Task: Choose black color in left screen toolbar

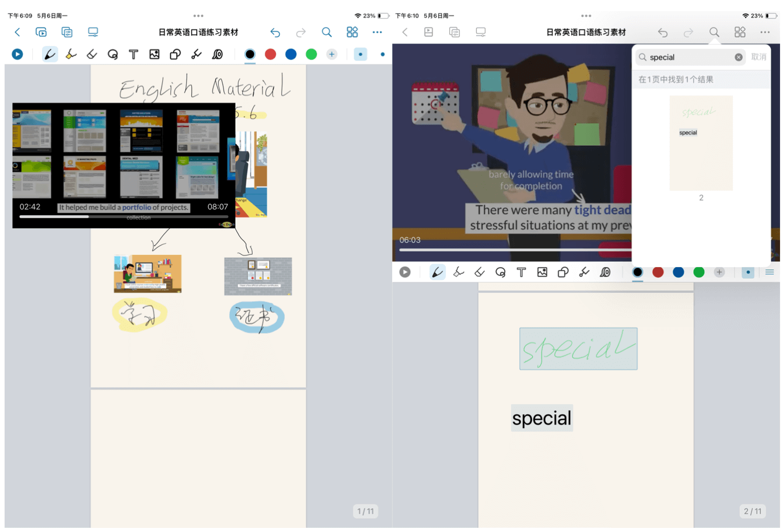Action: click(x=250, y=54)
